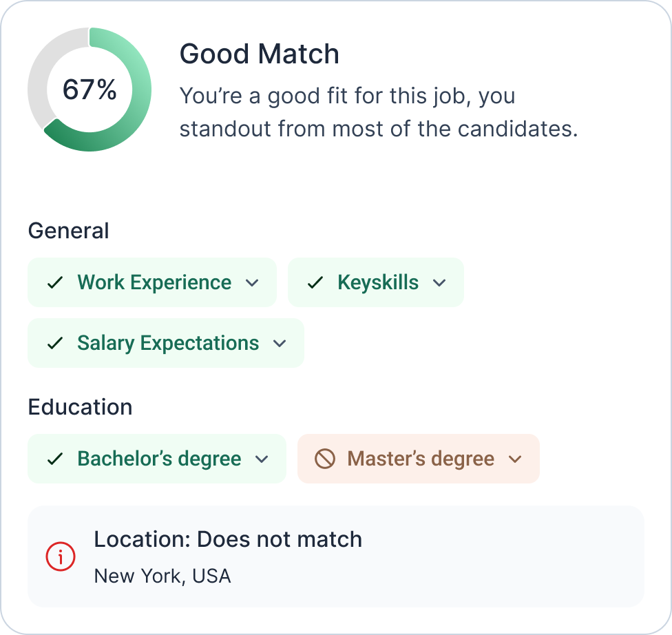Click the info circle beside New York
Screen dimensions: 672x635
click(61, 556)
